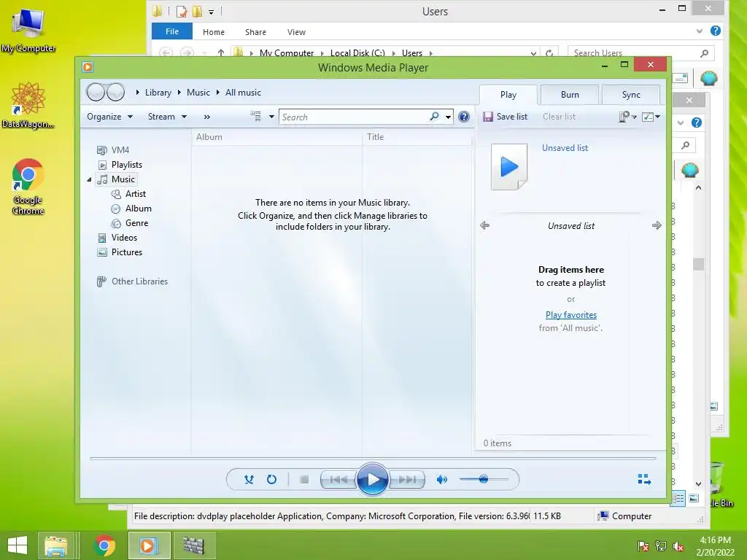Screen dimensions: 747x560
Task: Switch to the Sync tab
Action: 631,95
